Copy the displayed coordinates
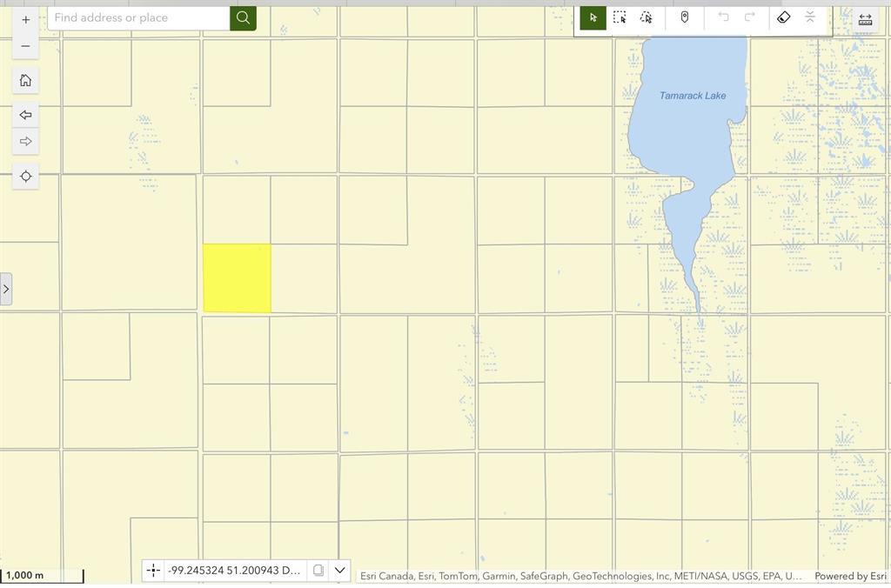This screenshot has width=891, height=588. (318, 571)
